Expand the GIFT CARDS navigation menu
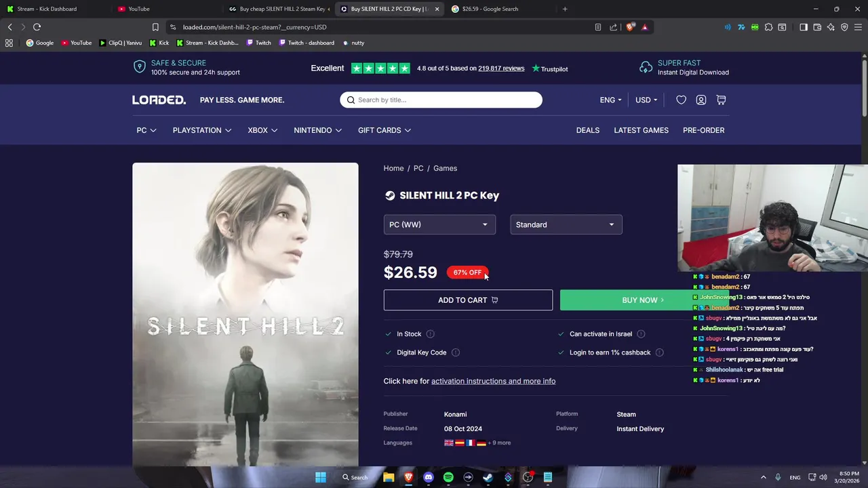This screenshot has height=488, width=868. (x=384, y=130)
